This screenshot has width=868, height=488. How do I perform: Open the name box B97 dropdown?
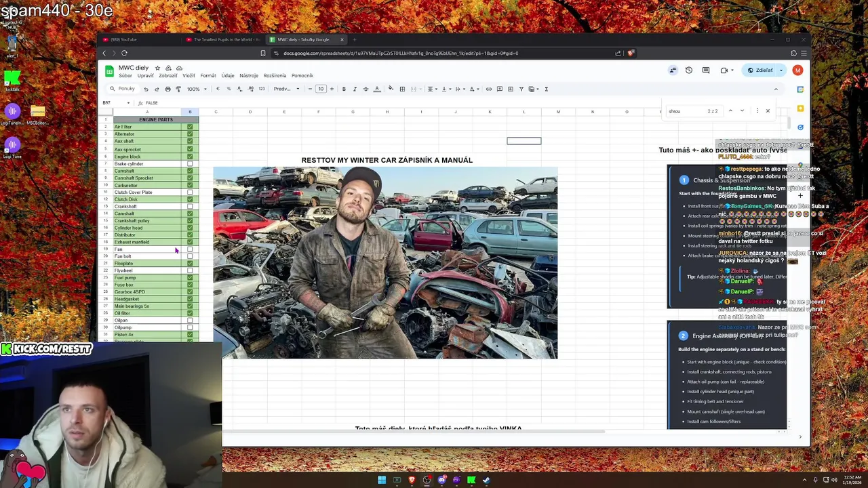[x=130, y=103]
